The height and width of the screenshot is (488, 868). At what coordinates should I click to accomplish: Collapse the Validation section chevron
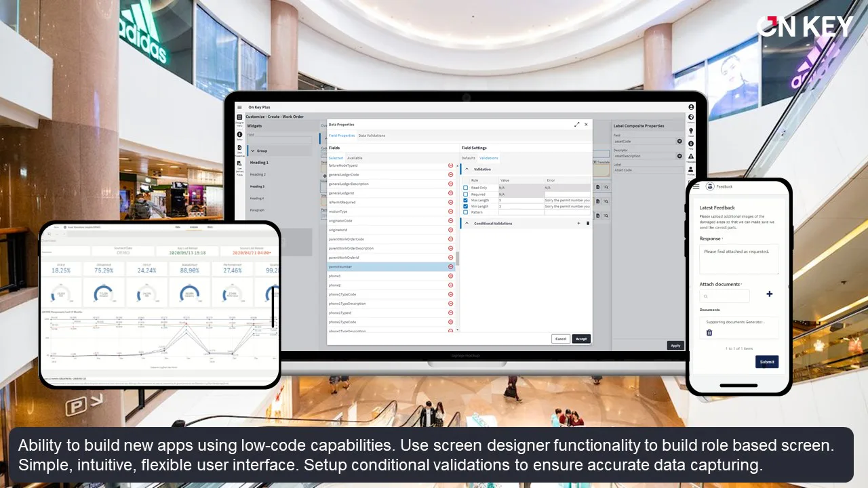467,169
